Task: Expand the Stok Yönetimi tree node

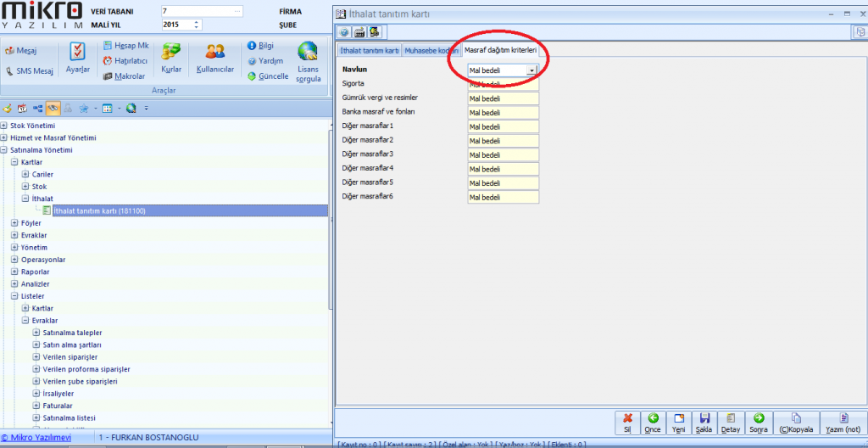Action: (x=4, y=126)
